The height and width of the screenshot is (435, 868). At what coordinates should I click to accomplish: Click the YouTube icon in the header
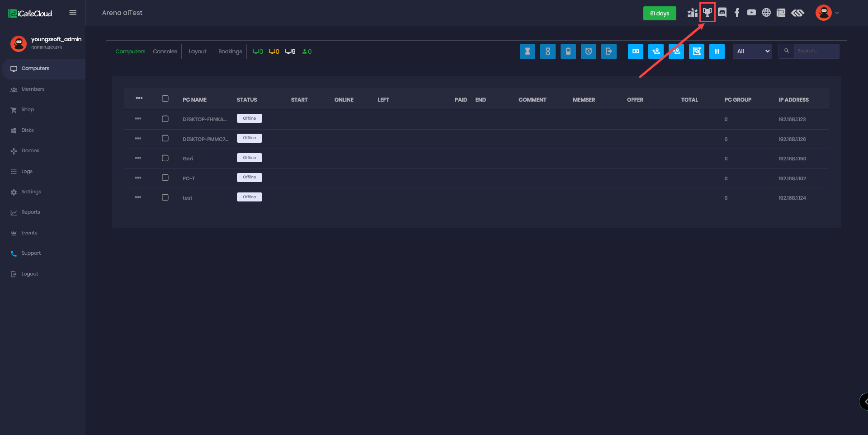pyautogui.click(x=751, y=13)
